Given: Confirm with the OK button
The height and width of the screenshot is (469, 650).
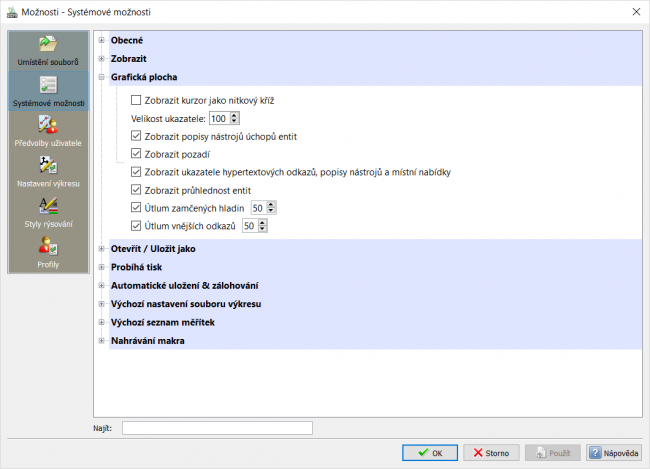Looking at the screenshot, I should pos(430,453).
